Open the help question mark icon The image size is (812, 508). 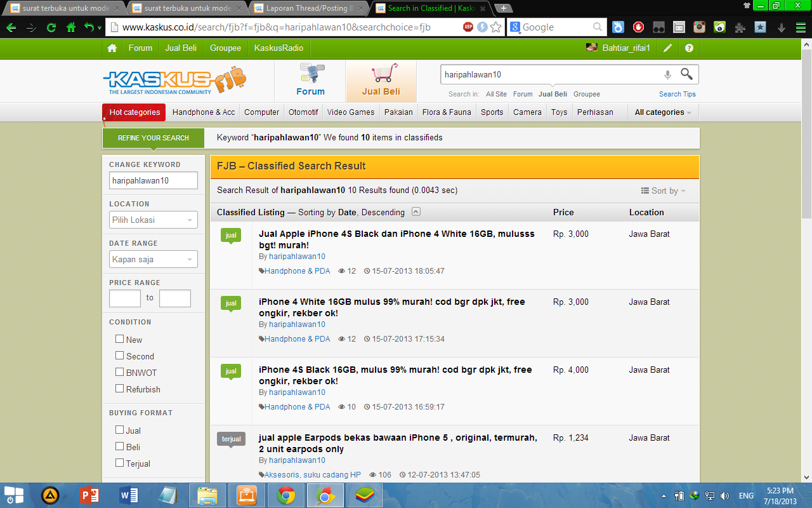(689, 48)
